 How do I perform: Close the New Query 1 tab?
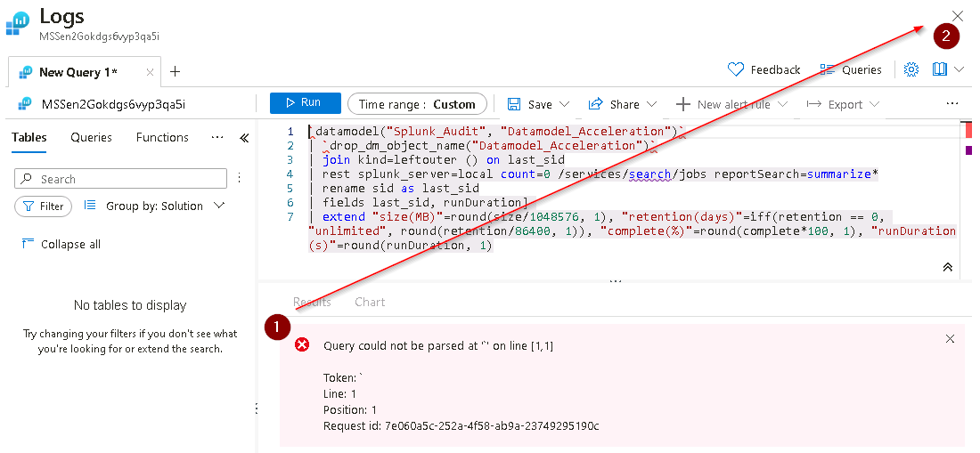pos(150,72)
